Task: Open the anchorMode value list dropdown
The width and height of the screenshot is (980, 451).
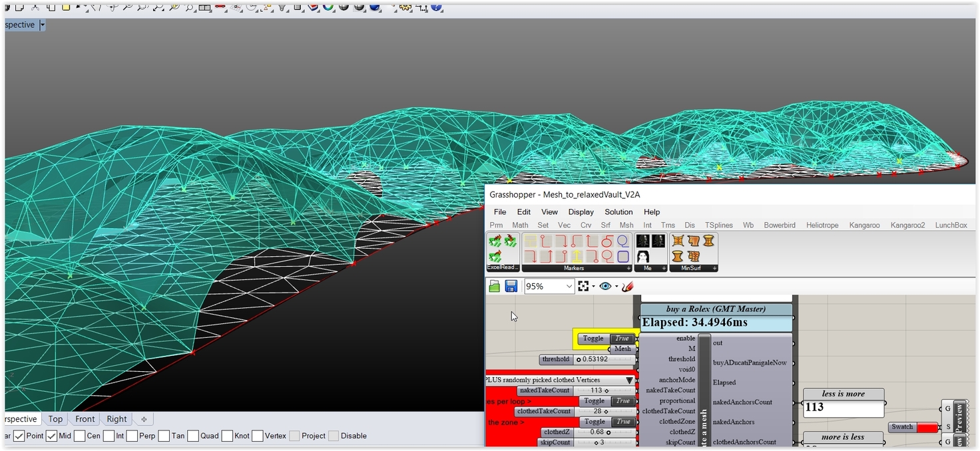Action: 629,380
